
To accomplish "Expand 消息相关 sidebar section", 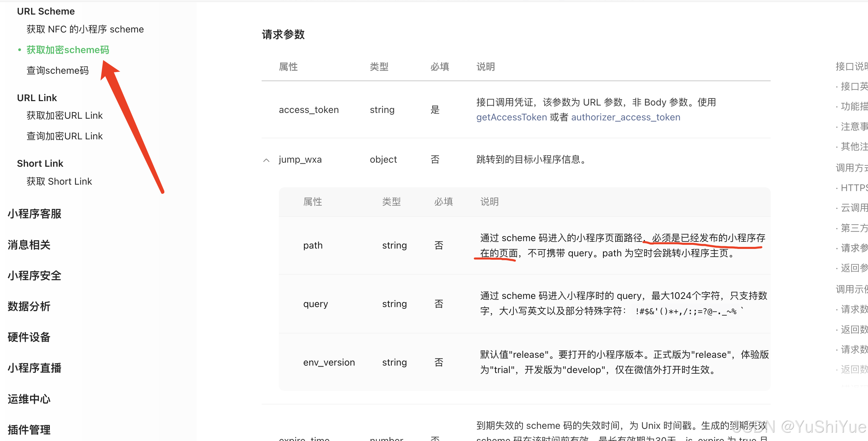I will click(x=29, y=245).
